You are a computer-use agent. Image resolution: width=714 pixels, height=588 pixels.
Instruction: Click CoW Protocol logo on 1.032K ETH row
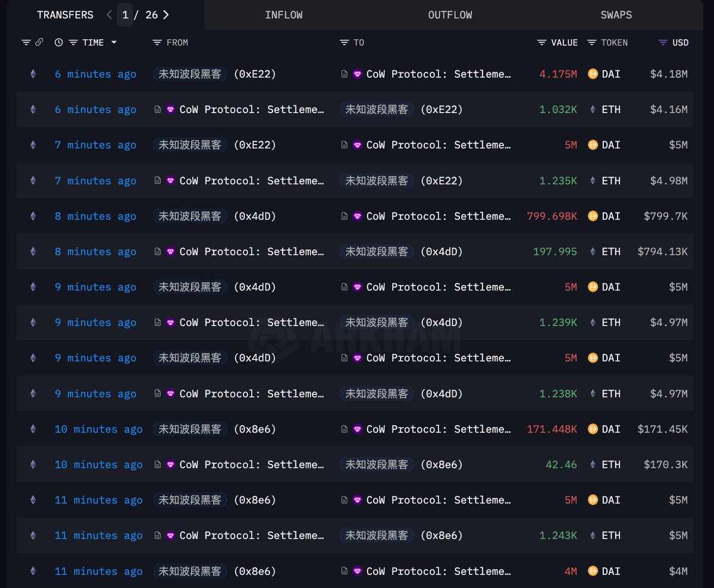[x=170, y=110]
